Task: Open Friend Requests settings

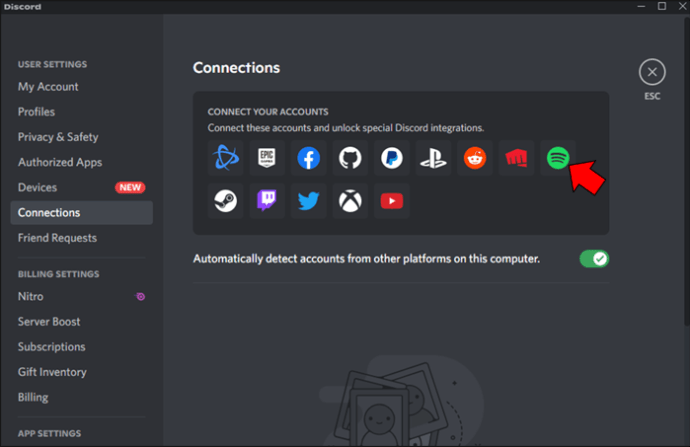Action: coord(82,238)
